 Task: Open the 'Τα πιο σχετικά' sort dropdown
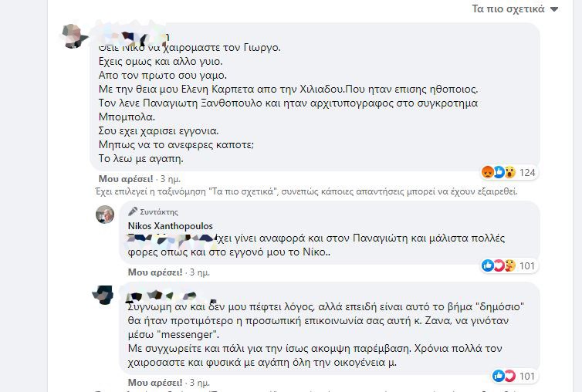(514, 9)
